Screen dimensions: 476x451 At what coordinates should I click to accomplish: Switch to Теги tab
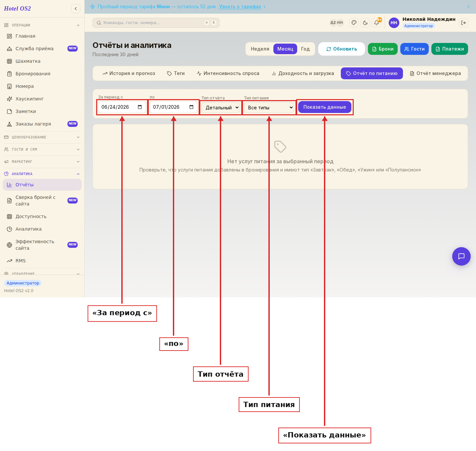pyautogui.click(x=176, y=73)
